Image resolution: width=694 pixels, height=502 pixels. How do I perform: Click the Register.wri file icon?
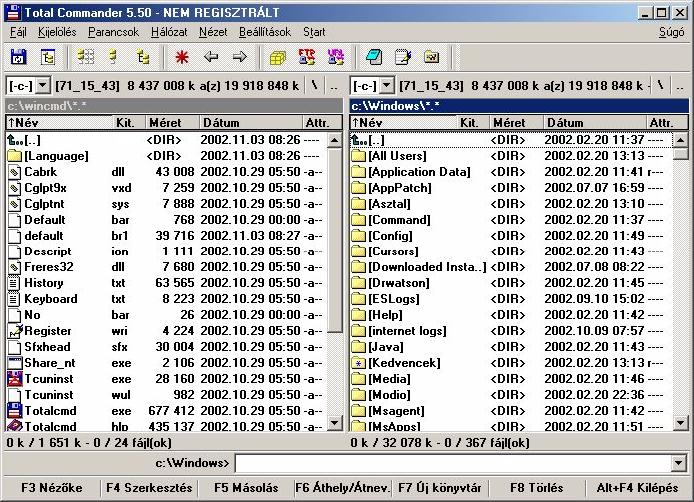click(x=15, y=331)
